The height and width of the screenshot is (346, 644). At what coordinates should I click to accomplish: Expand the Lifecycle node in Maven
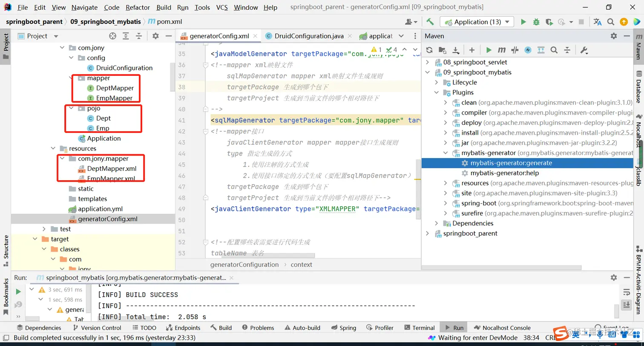tap(437, 82)
